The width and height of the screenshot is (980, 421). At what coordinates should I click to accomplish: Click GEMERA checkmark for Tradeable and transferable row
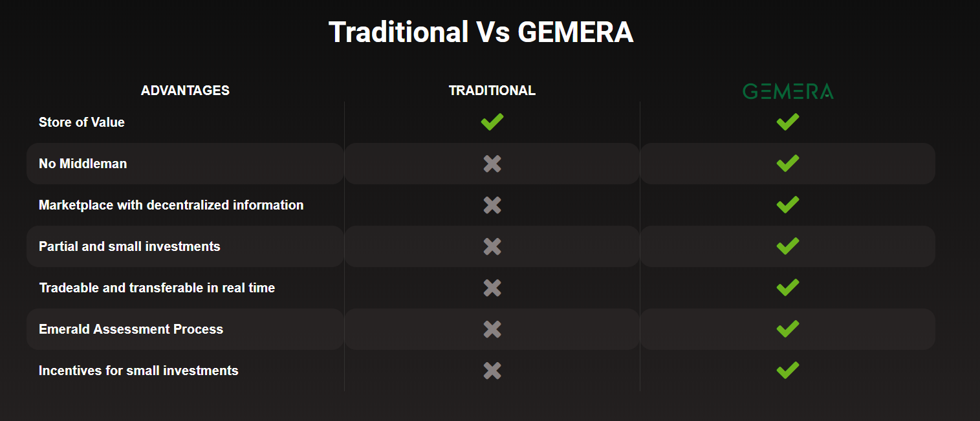point(788,287)
